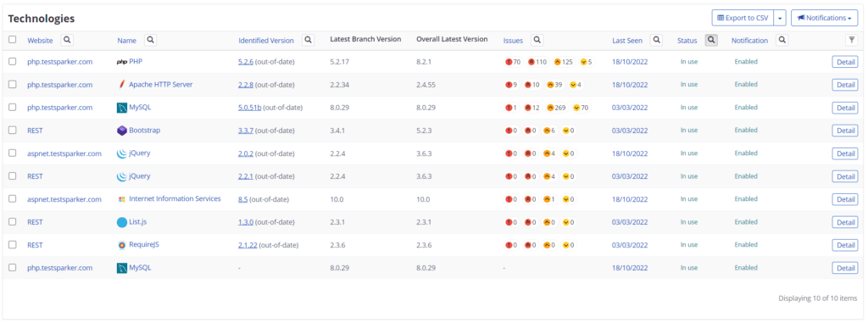The image size is (868, 323).
Task: Sort by Website column header
Action: tap(41, 41)
